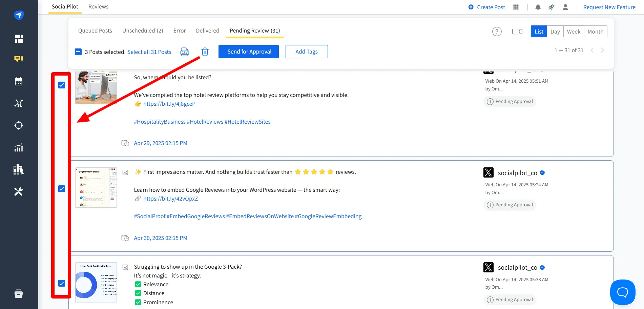Open the archive box icon at sidebar bottom
644x309 pixels.
click(x=19, y=293)
